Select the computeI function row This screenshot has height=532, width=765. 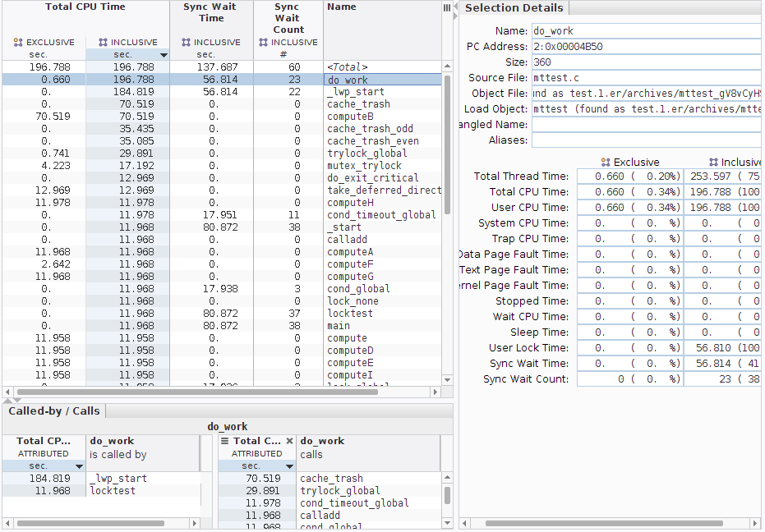222,375
